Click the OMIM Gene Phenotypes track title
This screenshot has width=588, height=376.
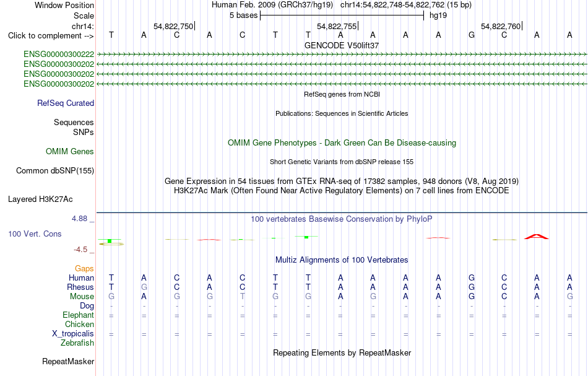(342, 143)
